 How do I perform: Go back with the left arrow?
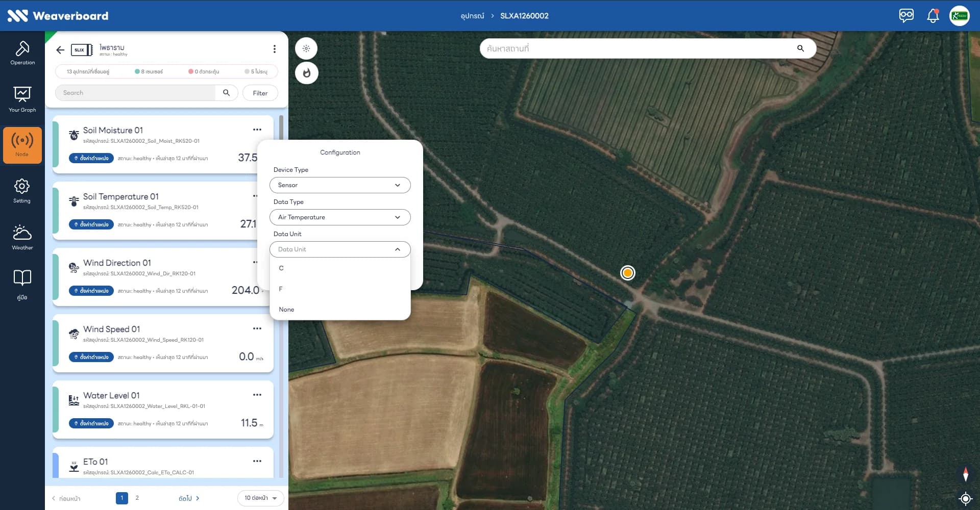(60, 49)
